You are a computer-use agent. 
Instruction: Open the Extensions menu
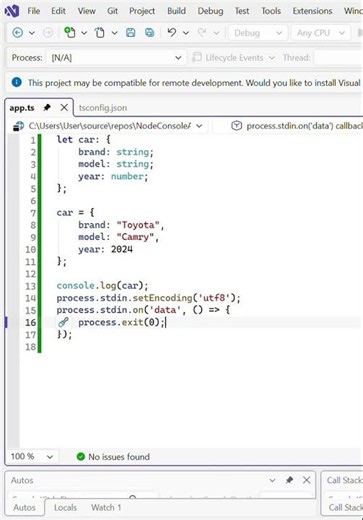click(312, 11)
